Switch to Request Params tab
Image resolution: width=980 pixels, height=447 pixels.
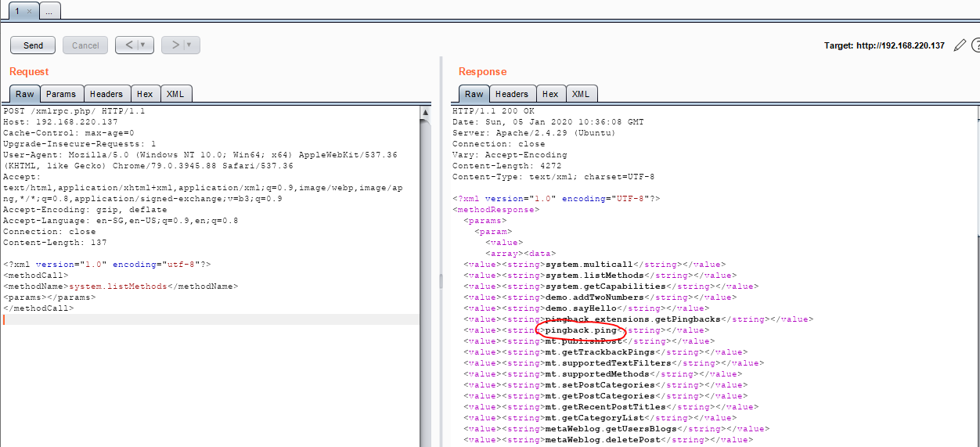click(61, 94)
